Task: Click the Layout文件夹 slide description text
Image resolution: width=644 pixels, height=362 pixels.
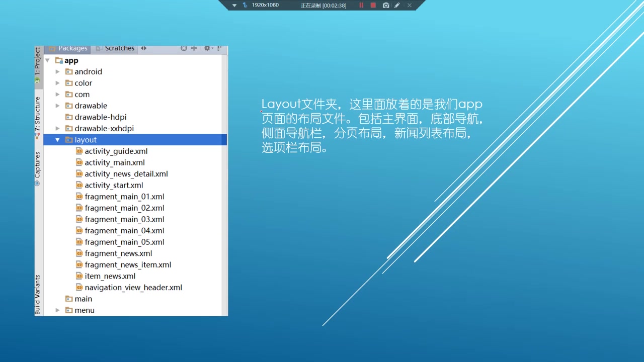Action: click(x=372, y=126)
